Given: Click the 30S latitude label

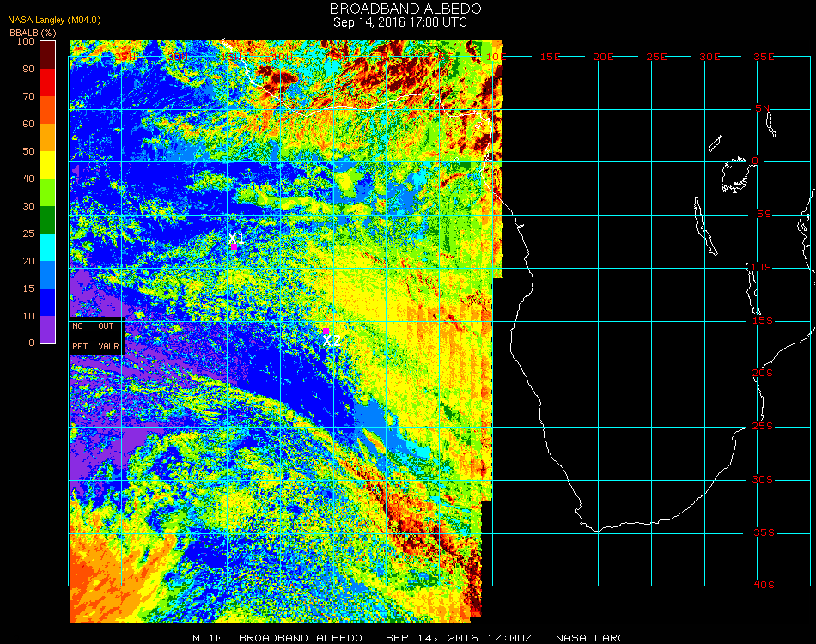Looking at the screenshot, I should [x=763, y=480].
